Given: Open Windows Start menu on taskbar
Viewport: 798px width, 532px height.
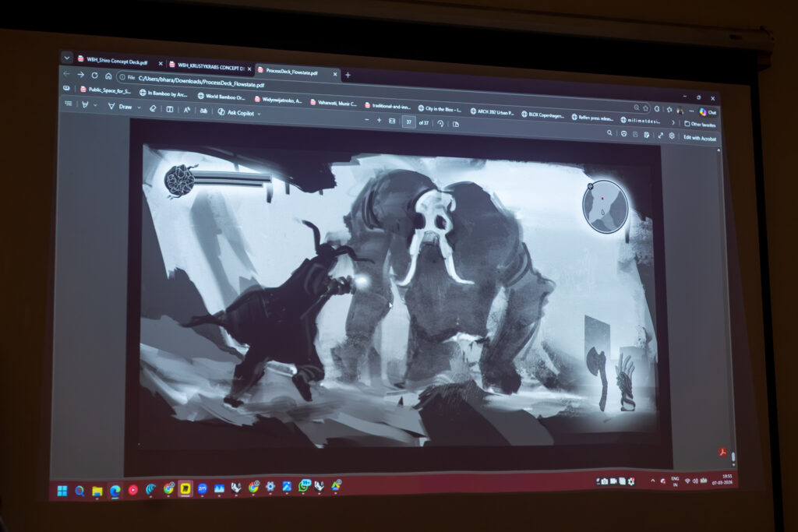Looking at the screenshot, I should (62, 490).
